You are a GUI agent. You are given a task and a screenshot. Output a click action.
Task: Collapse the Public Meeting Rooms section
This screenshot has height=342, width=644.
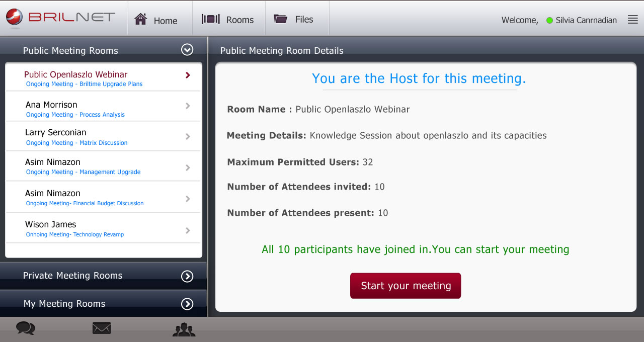(187, 50)
